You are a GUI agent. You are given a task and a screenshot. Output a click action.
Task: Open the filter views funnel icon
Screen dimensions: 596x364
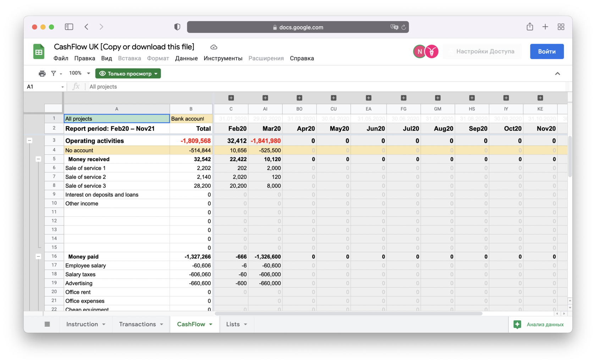pos(54,73)
